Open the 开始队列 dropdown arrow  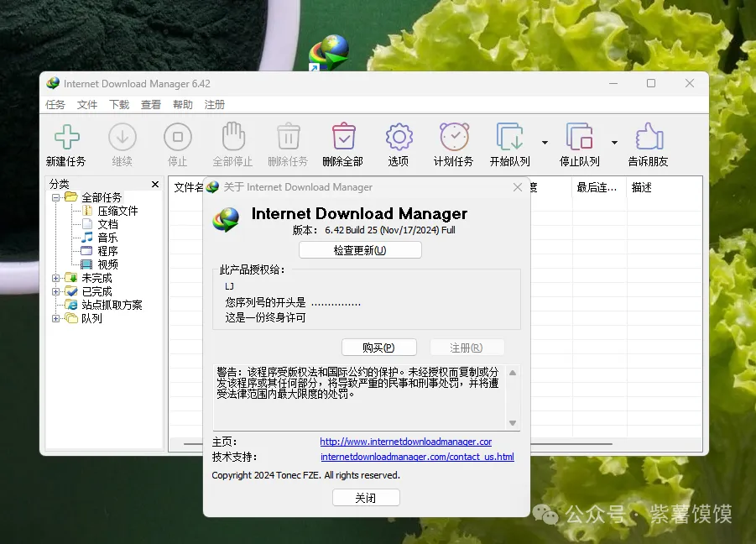pyautogui.click(x=545, y=143)
